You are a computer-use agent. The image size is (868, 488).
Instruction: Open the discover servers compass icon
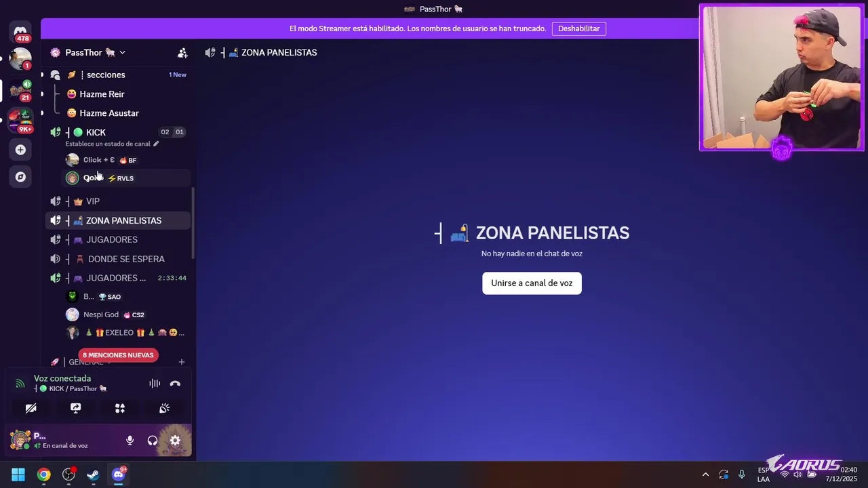[20, 177]
